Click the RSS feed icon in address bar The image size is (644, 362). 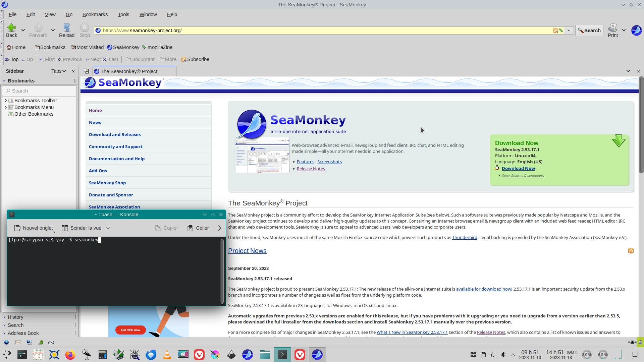coord(555,31)
